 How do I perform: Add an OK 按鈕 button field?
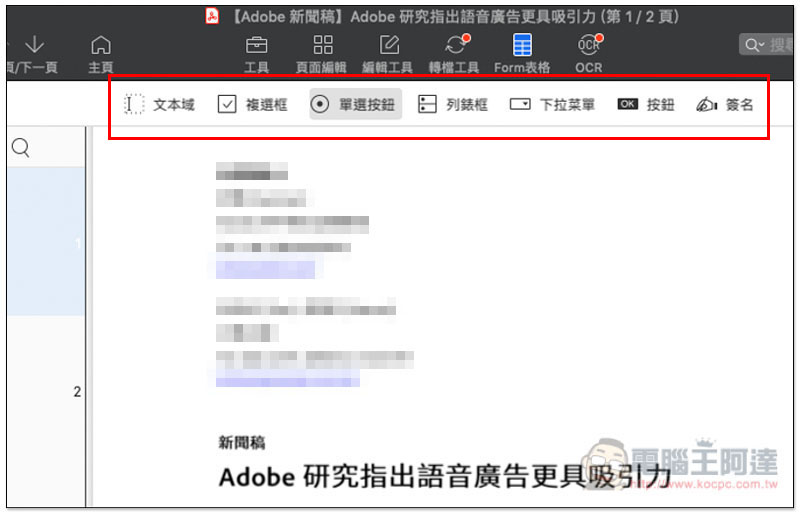click(646, 105)
